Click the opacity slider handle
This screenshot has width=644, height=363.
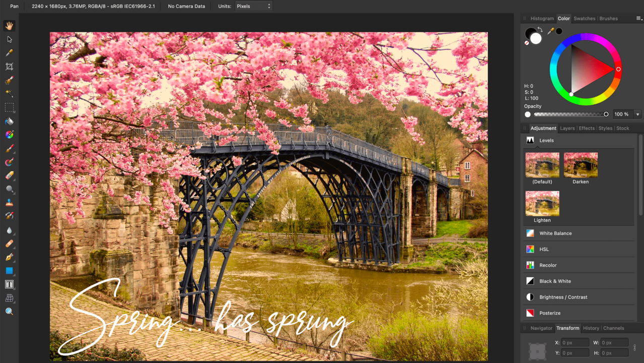click(606, 114)
